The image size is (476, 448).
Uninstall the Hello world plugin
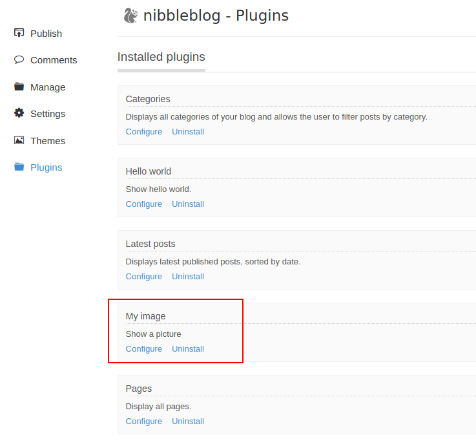click(x=188, y=204)
